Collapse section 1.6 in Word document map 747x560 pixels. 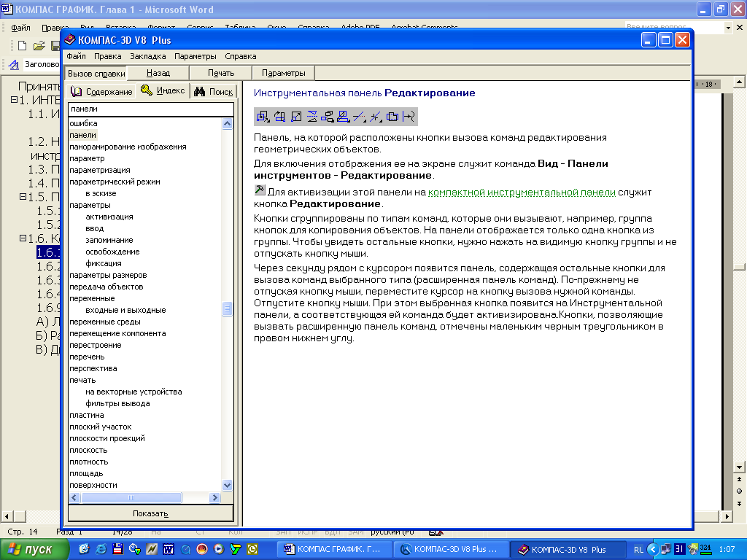23,238
